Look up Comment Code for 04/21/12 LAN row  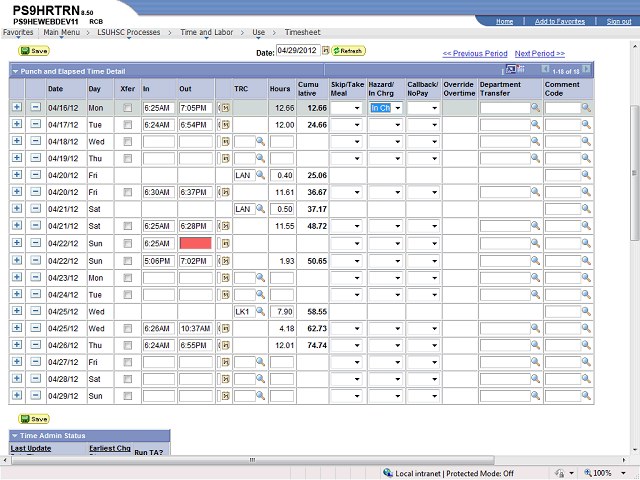[x=586, y=209]
